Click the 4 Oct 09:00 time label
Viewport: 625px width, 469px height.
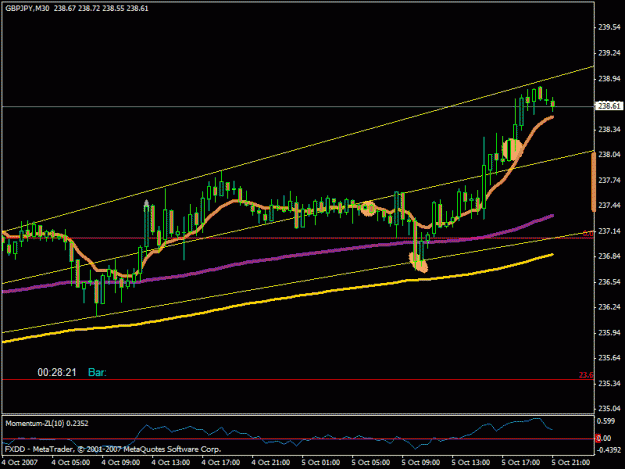click(121, 463)
